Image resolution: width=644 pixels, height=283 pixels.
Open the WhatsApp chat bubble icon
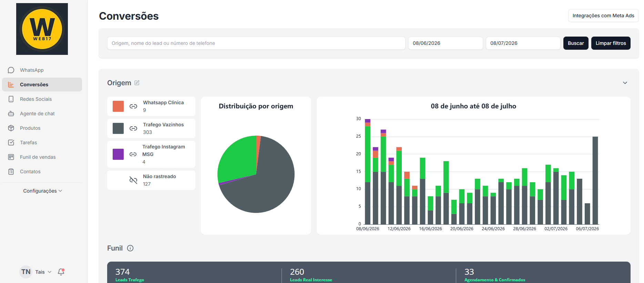[x=11, y=70]
